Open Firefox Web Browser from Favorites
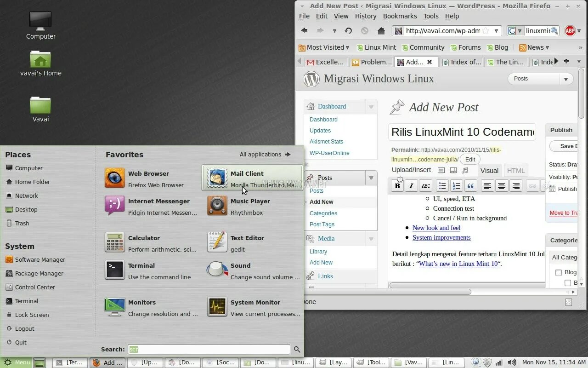The width and height of the screenshot is (588, 368). click(151, 178)
